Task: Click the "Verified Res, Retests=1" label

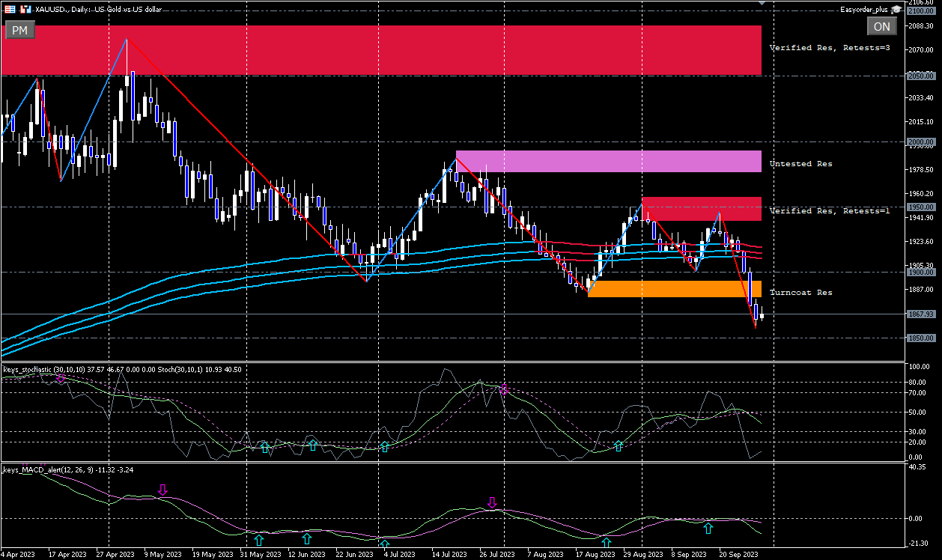Action: click(830, 211)
